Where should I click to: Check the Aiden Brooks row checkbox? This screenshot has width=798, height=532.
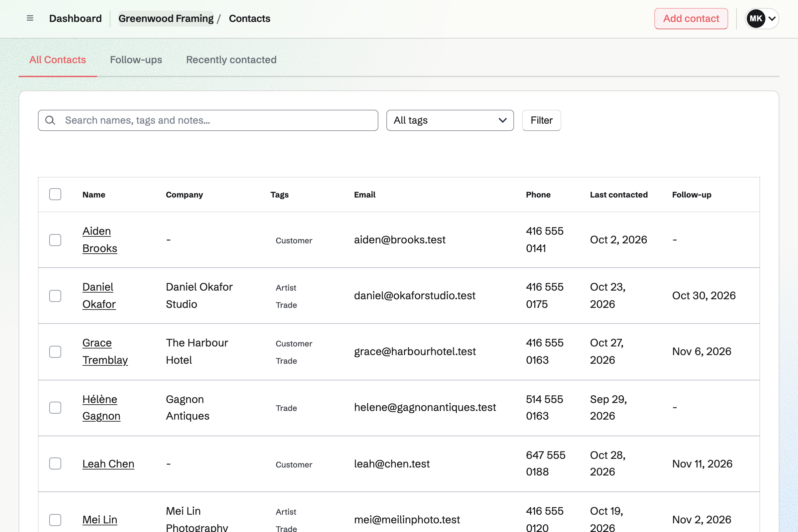pos(55,240)
